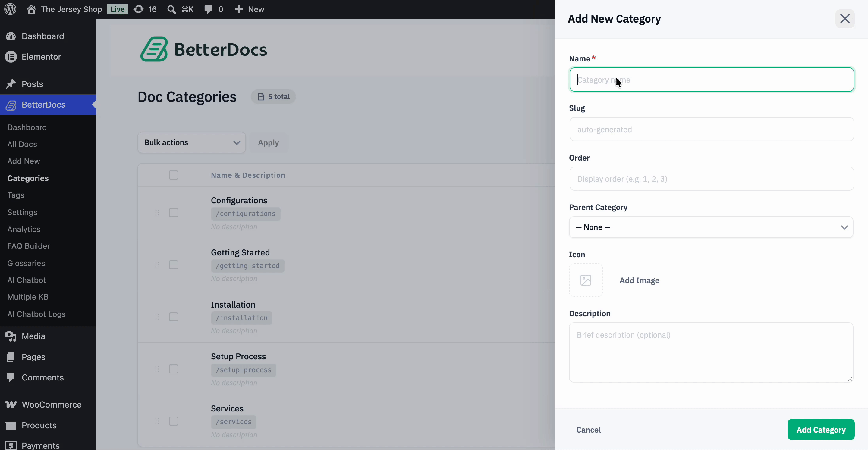Click the Live status badge

(118, 9)
